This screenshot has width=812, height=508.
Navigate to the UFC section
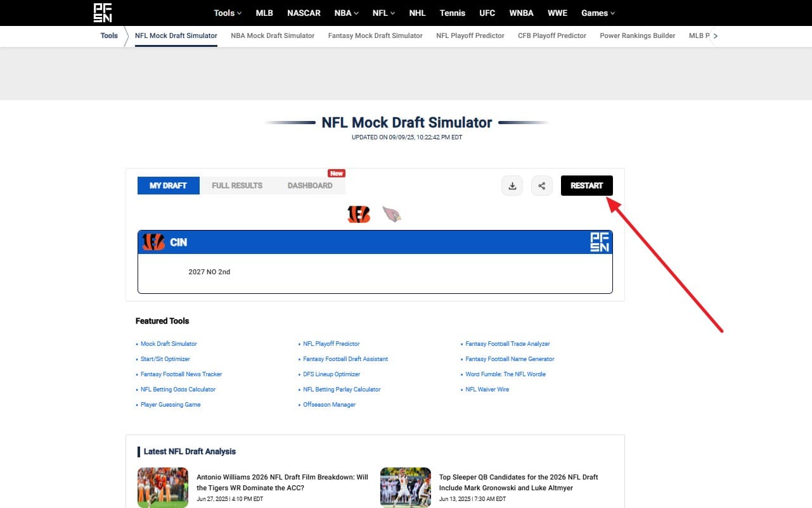coord(487,13)
